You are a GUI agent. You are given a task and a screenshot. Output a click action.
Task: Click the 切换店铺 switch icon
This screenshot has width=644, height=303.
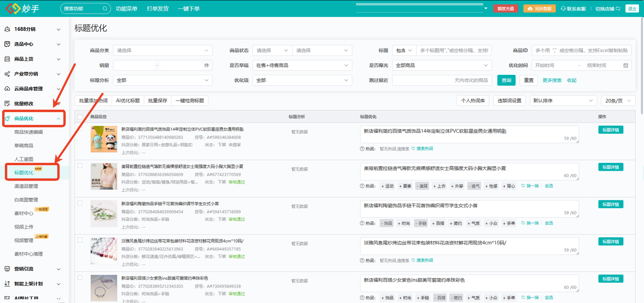(618, 8)
